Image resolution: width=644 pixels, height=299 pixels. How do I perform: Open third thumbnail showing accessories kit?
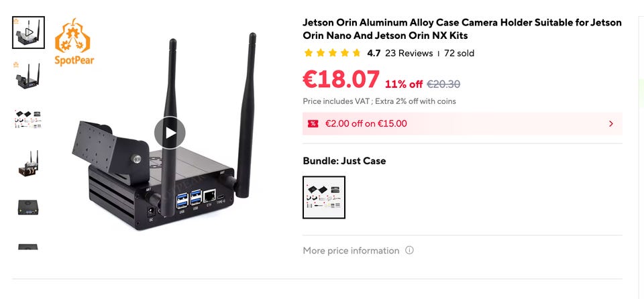pyautogui.click(x=29, y=119)
